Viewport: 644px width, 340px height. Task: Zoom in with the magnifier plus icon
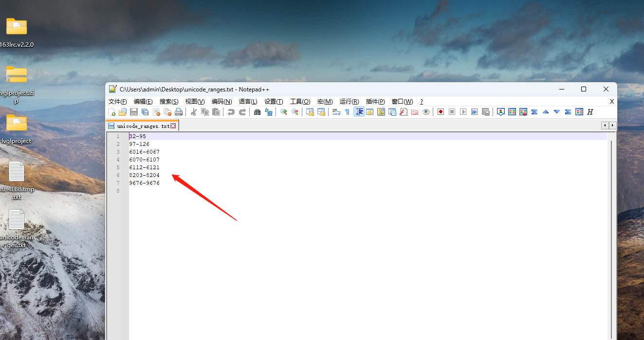[284, 112]
